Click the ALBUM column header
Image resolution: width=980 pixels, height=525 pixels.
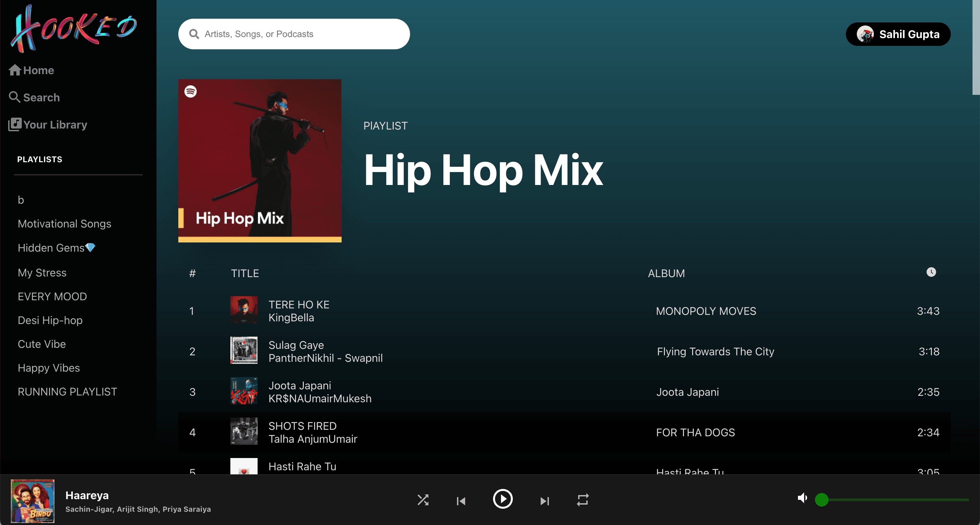coord(666,273)
